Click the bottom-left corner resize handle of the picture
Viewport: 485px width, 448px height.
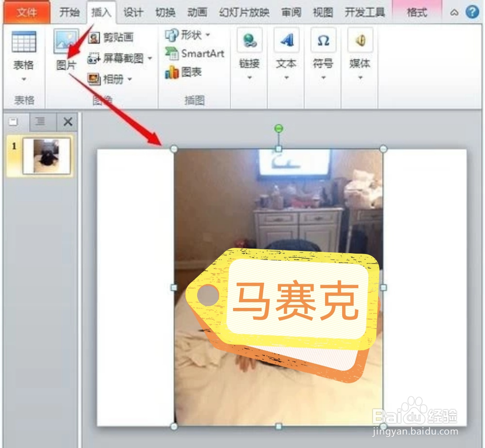[x=174, y=426]
